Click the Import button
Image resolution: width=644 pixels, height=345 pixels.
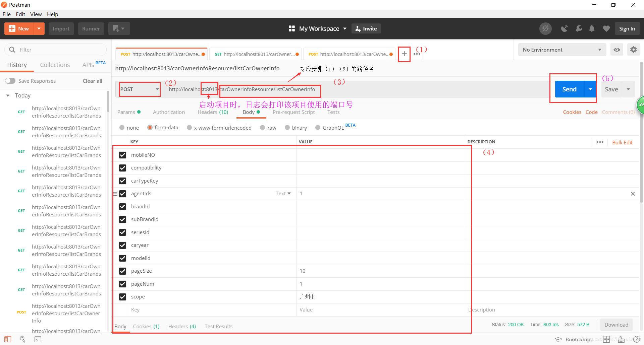(x=61, y=29)
